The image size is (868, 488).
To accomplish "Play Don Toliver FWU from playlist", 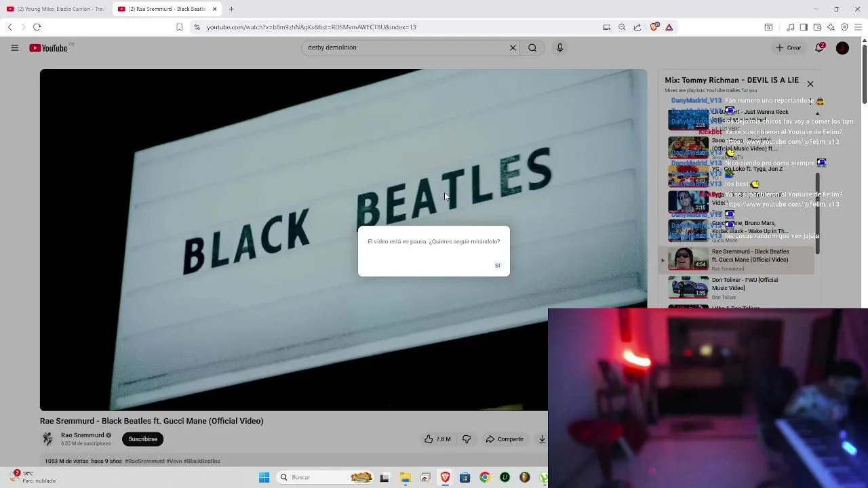I will pos(736,287).
